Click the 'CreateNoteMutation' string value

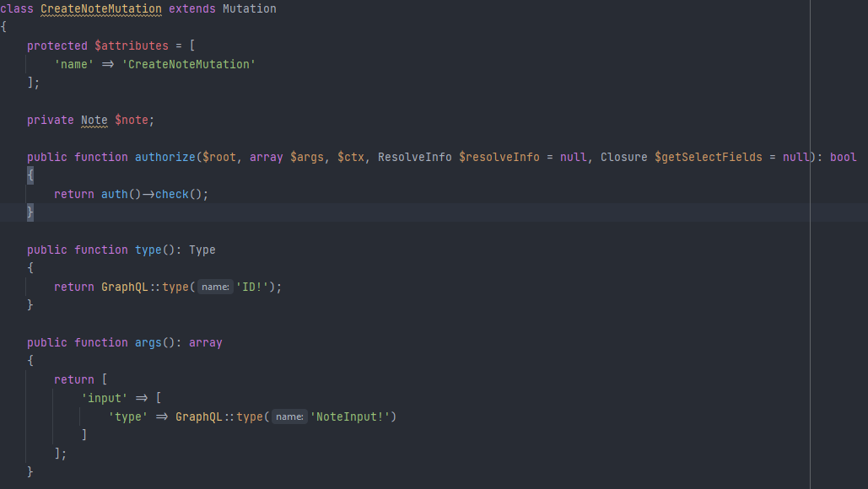pos(189,64)
